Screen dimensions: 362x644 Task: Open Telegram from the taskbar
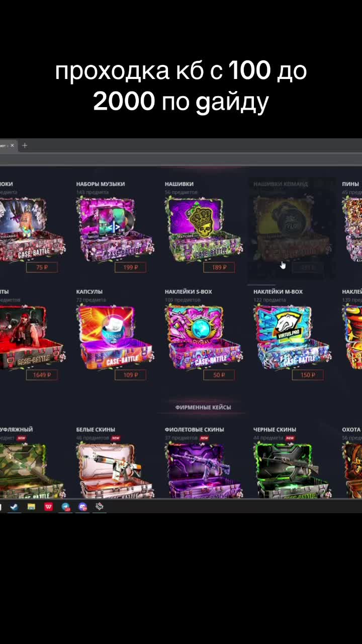click(65, 507)
